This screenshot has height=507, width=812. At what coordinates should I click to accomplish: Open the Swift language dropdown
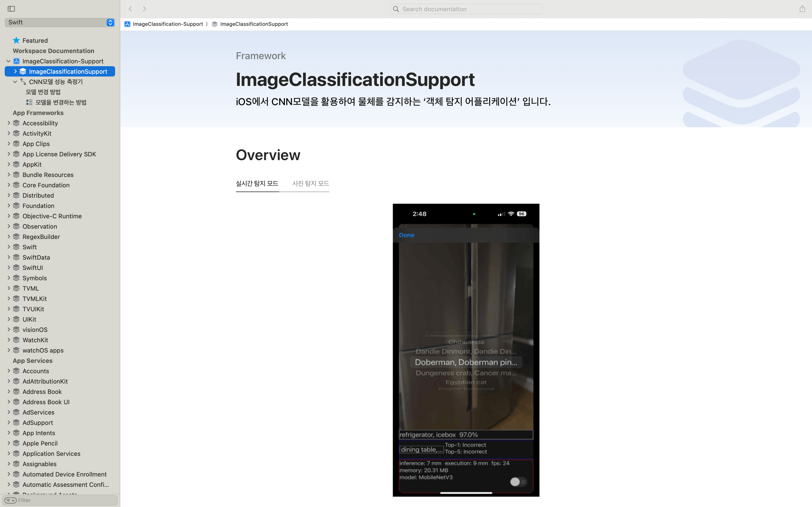[110, 23]
